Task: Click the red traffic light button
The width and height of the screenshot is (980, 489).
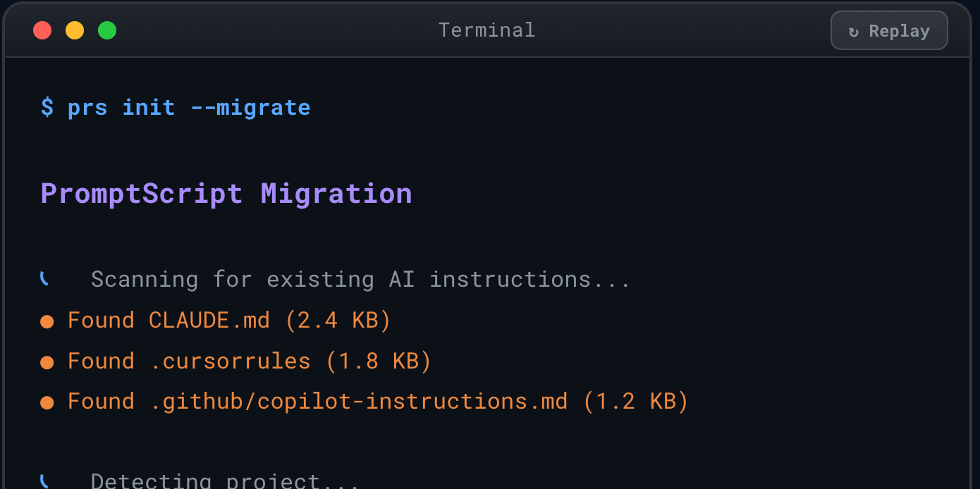Action: coord(42,30)
